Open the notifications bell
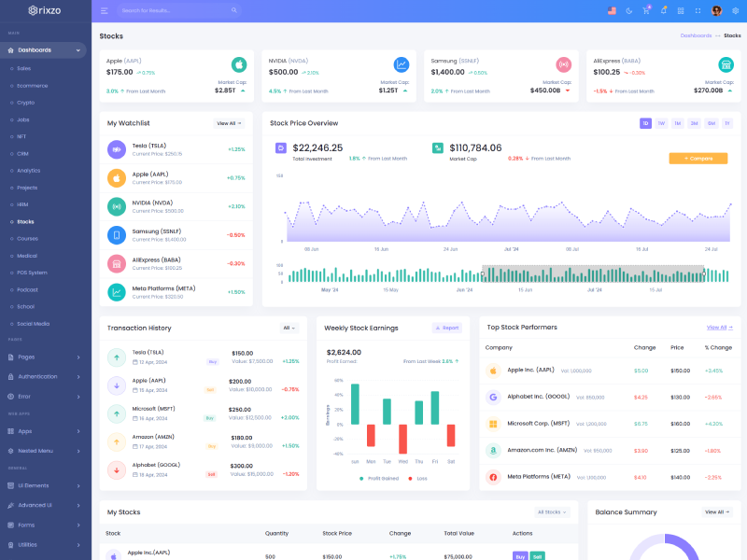747x560 pixels. tap(663, 10)
